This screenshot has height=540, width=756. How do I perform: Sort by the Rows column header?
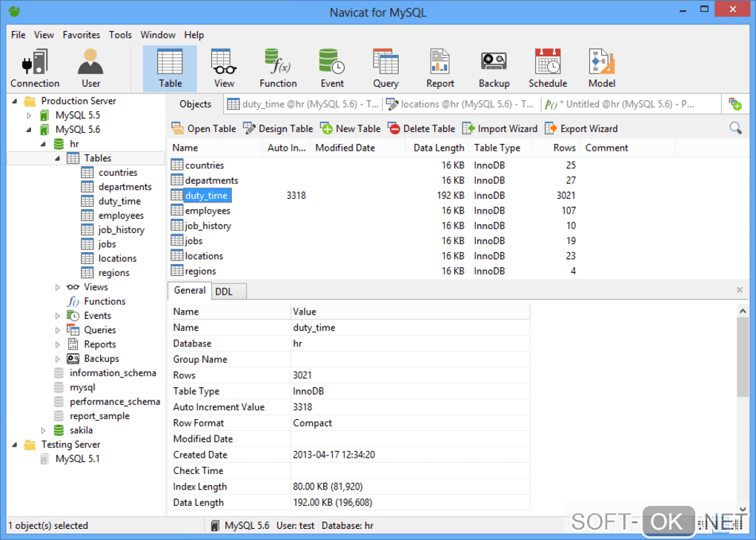tap(556, 148)
